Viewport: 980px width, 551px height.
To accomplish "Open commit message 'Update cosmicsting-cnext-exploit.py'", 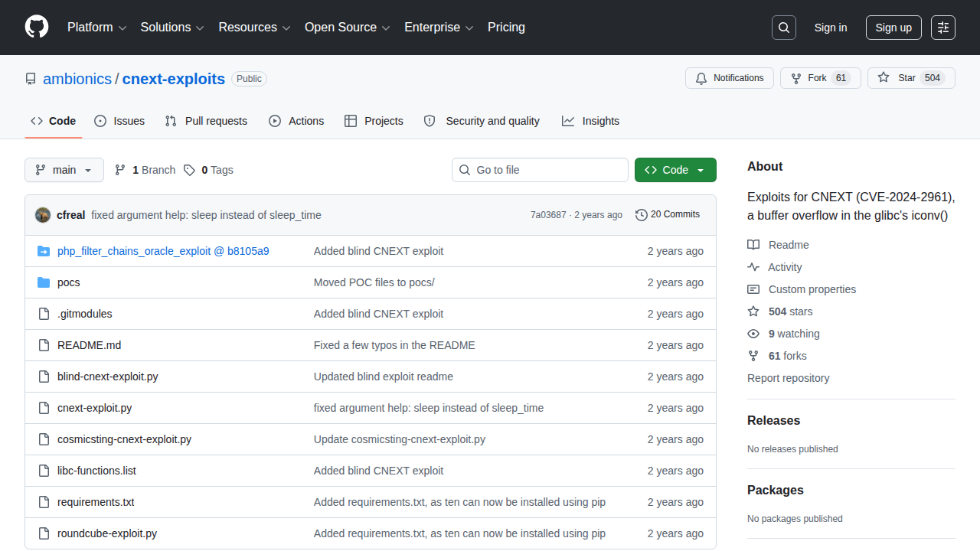I will [x=400, y=439].
